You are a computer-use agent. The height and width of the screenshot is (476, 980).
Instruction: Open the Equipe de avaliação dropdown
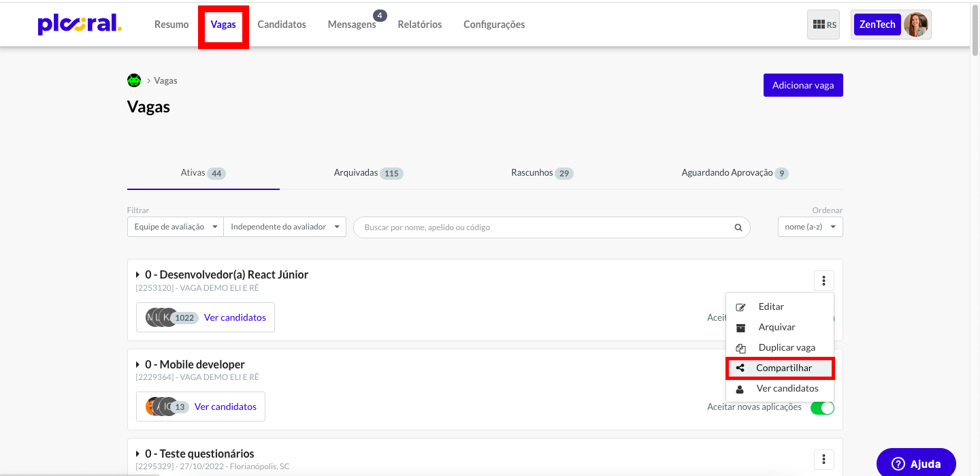176,227
